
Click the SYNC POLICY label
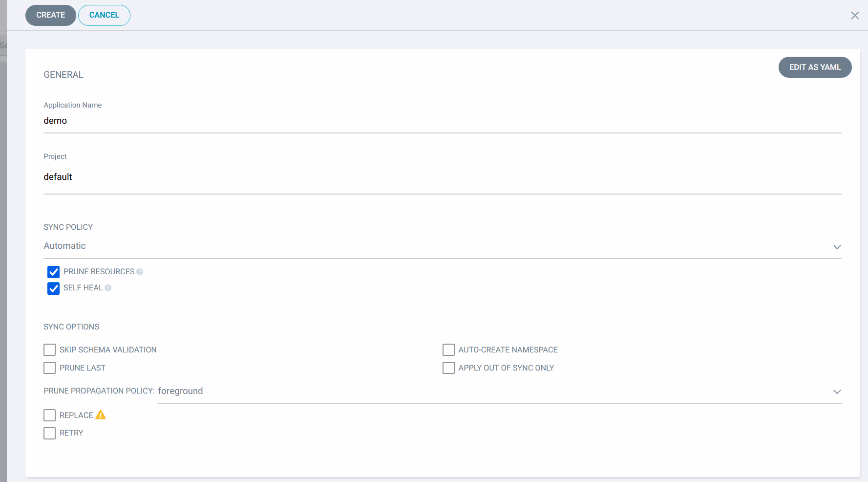tap(68, 227)
